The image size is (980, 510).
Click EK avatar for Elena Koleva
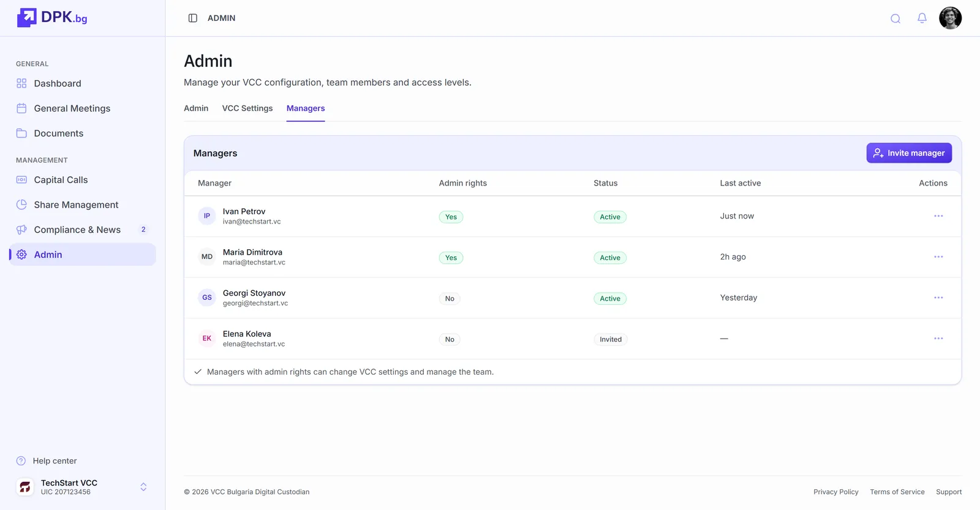(x=207, y=339)
